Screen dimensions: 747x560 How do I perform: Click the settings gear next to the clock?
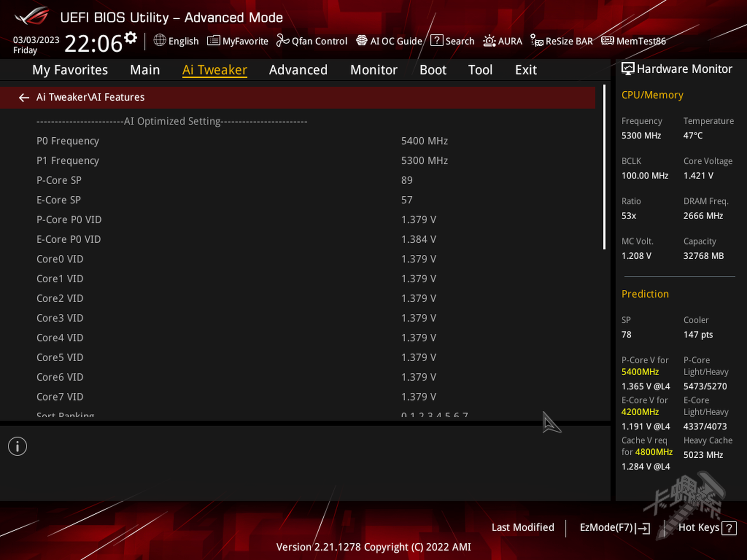[x=131, y=38]
